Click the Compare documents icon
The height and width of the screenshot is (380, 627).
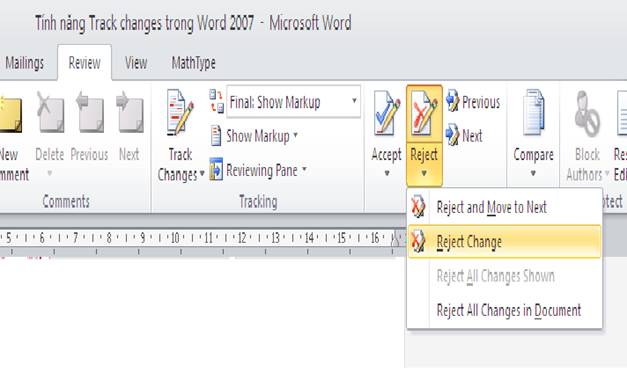pyautogui.click(x=533, y=112)
